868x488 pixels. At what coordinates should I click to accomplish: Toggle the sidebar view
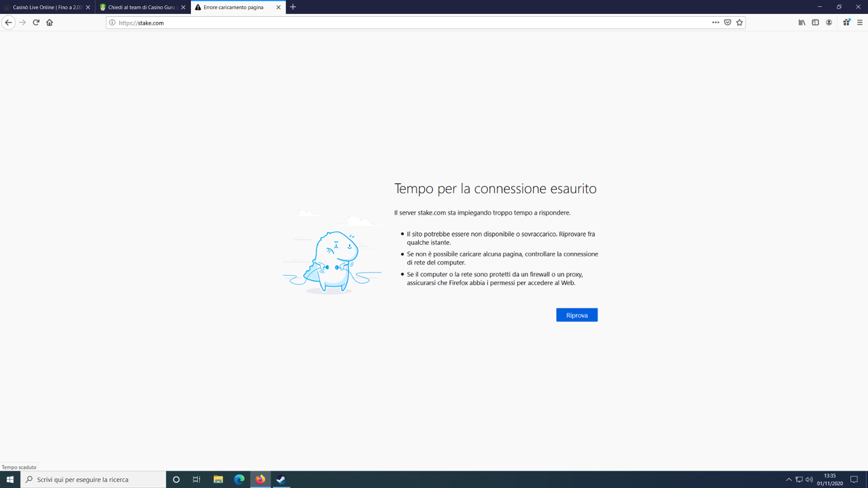(x=815, y=23)
